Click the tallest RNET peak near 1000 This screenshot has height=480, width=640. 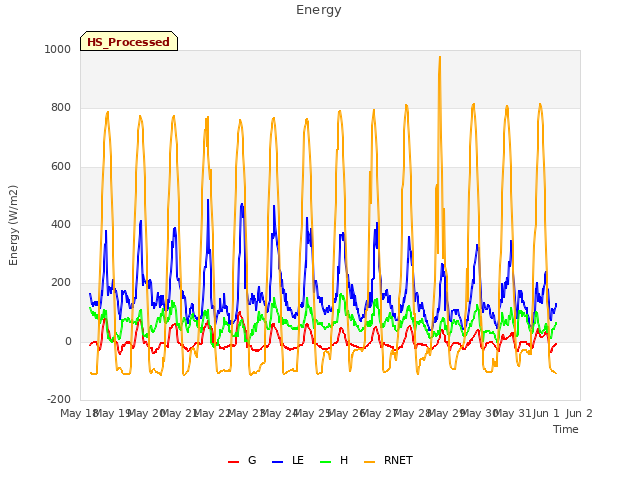tap(440, 58)
